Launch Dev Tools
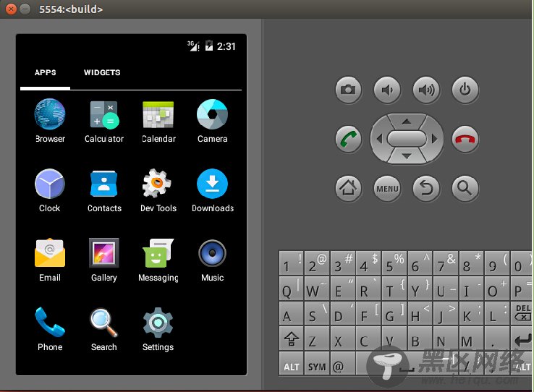 (x=158, y=190)
